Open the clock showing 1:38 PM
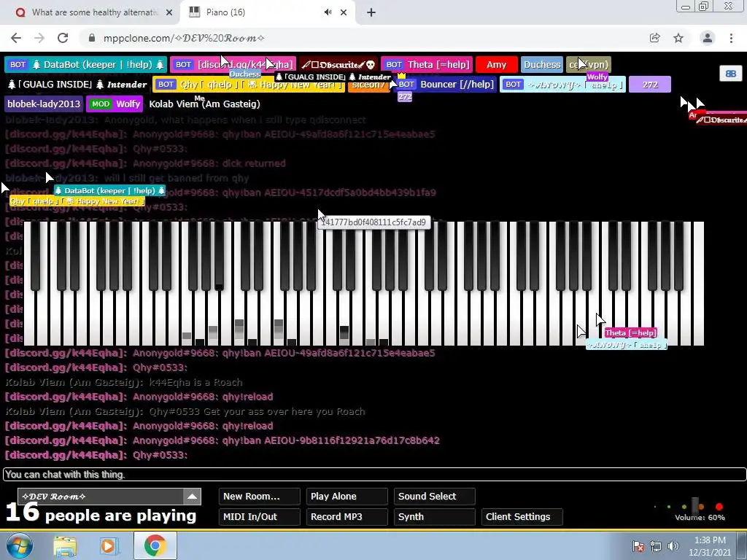The image size is (747, 560). 709,545
